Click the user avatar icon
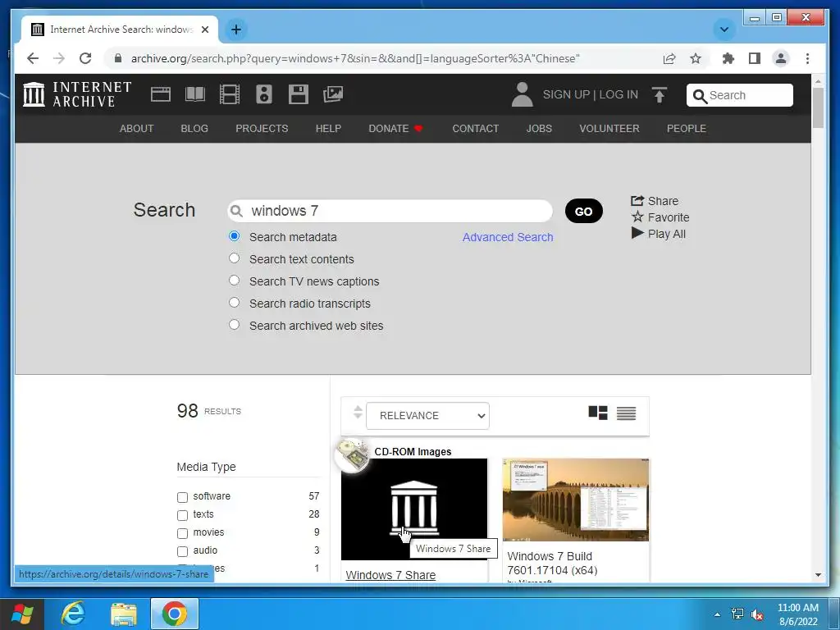840x630 pixels. click(x=522, y=94)
